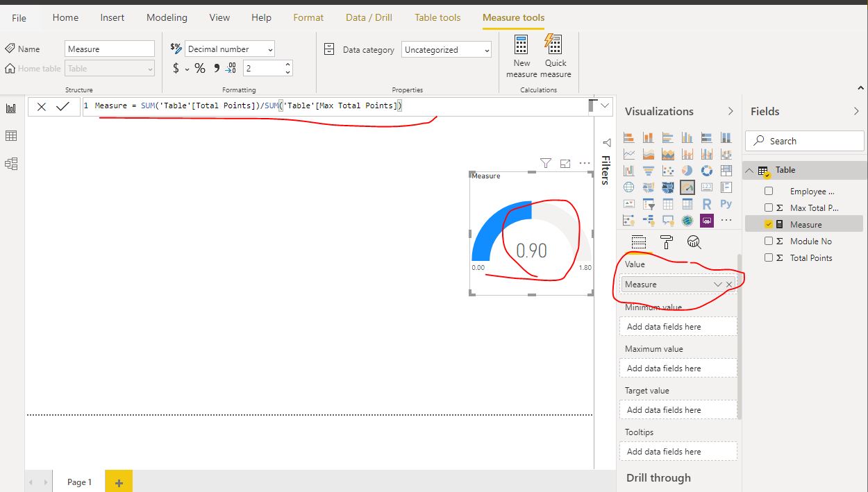Switch to the Home ribbon tab
The image size is (868, 492).
tap(65, 17)
